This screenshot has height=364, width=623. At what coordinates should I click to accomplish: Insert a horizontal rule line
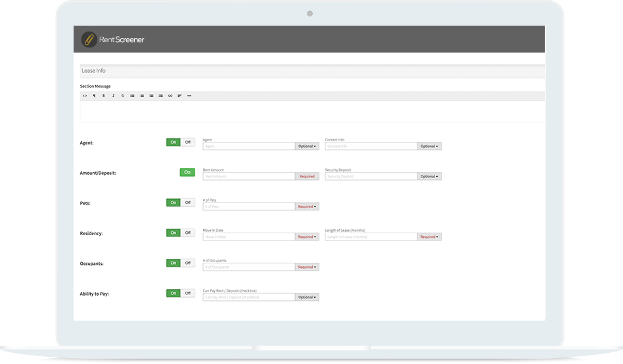coord(189,96)
